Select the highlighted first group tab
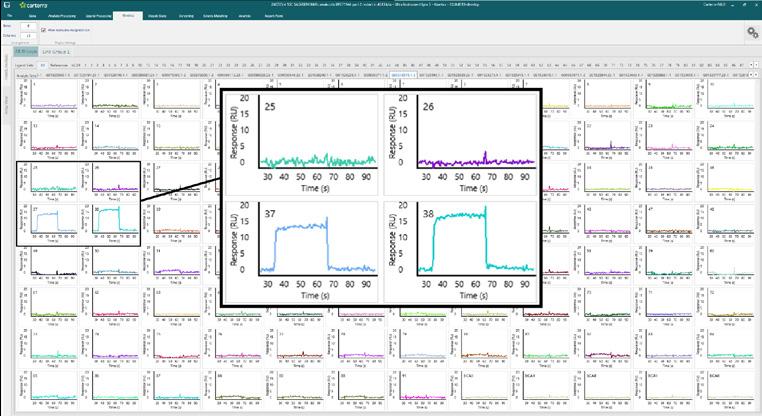 (x=26, y=52)
